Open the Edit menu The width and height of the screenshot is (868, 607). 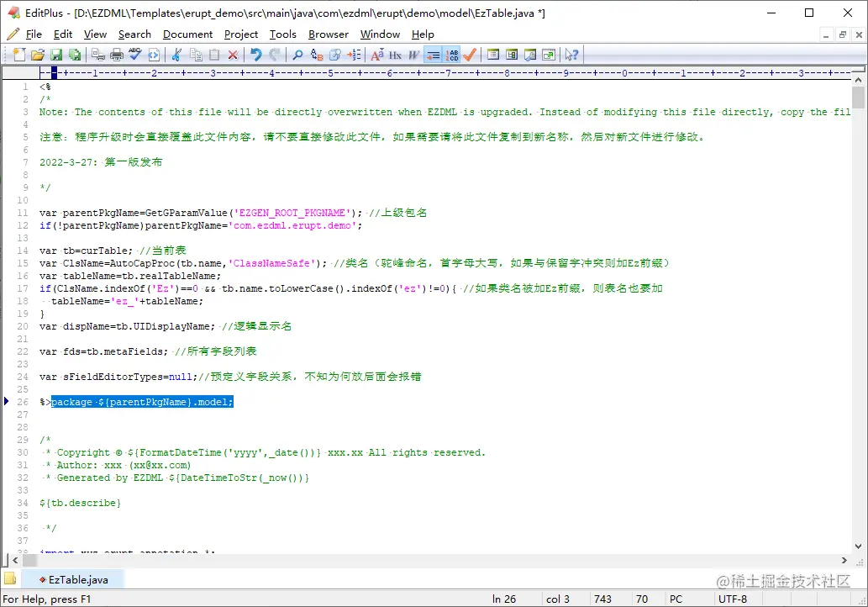click(x=63, y=34)
